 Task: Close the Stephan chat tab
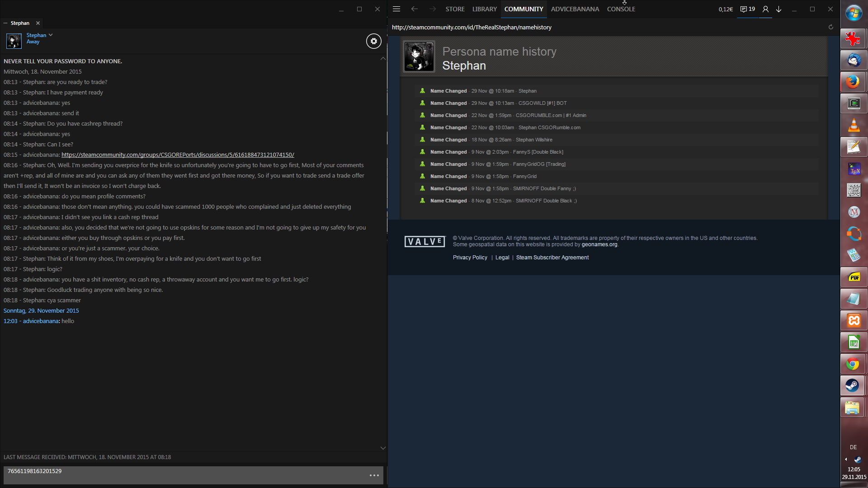(x=38, y=23)
